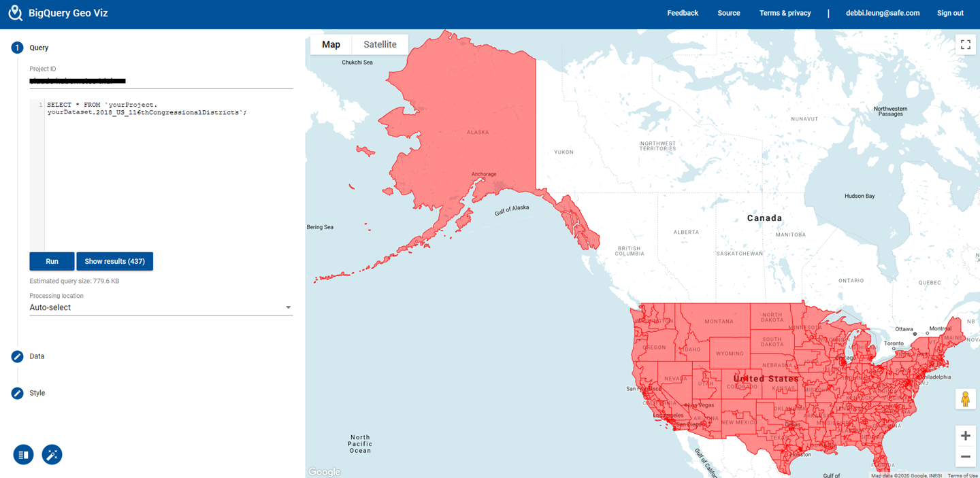Open the Source link
The width and height of the screenshot is (980, 478).
click(x=729, y=13)
